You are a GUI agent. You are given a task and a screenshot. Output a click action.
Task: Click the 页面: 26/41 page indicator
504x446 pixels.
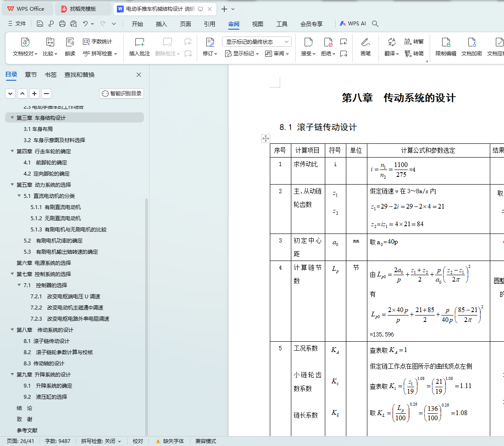20,441
